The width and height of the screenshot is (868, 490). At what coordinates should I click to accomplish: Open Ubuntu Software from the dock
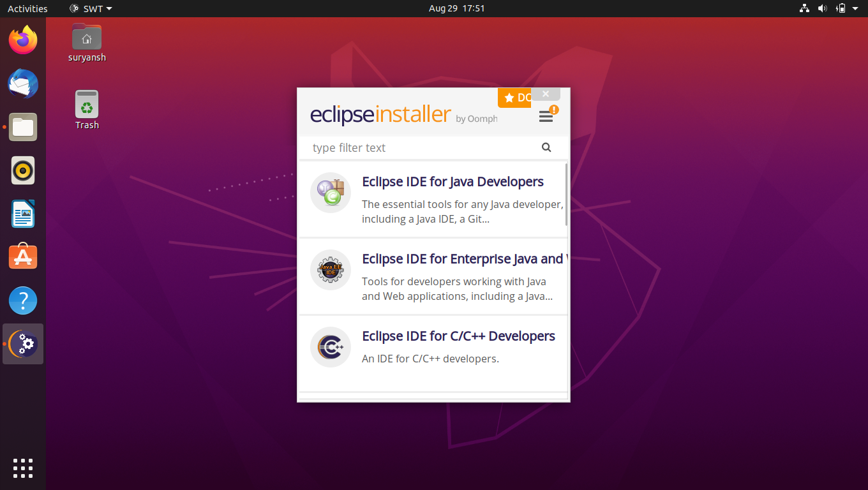23,257
